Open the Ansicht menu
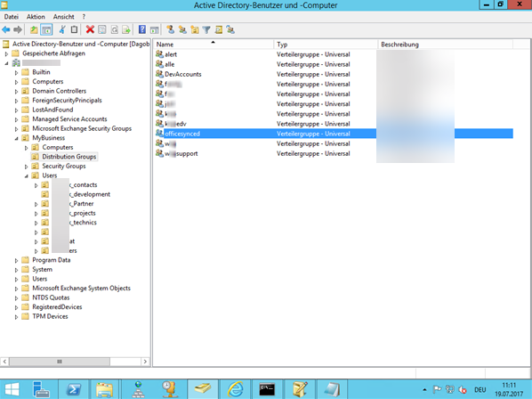 pos(63,17)
